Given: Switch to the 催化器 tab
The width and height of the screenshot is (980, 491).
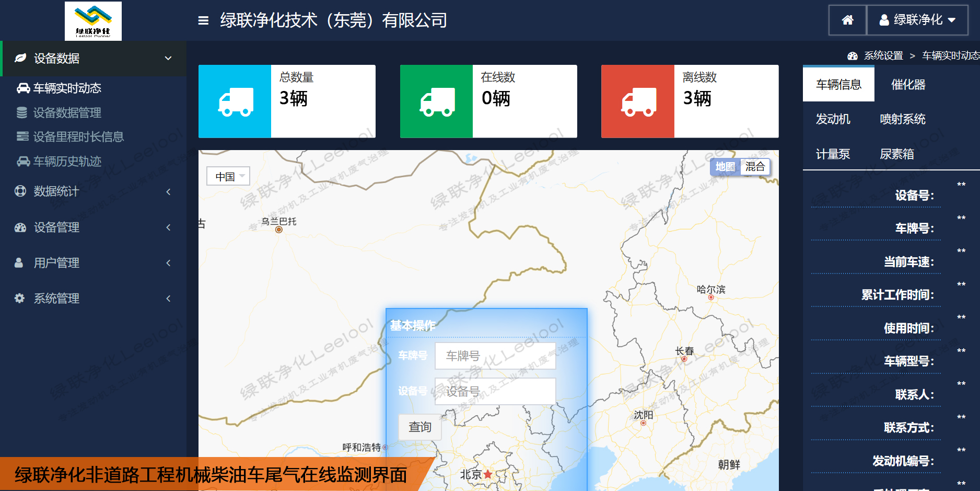Looking at the screenshot, I should pyautogui.click(x=908, y=84).
